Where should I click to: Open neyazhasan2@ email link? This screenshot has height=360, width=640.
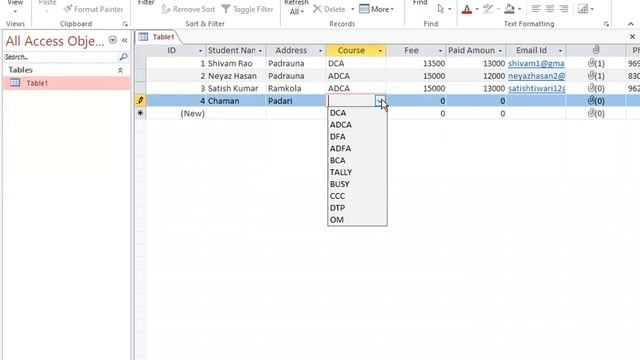point(536,76)
